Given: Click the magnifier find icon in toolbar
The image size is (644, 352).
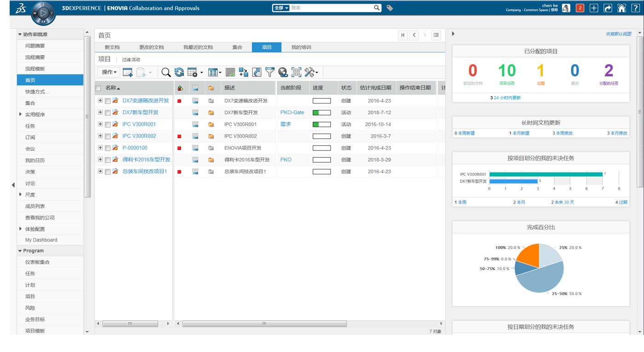Looking at the screenshot, I should pos(166,72).
